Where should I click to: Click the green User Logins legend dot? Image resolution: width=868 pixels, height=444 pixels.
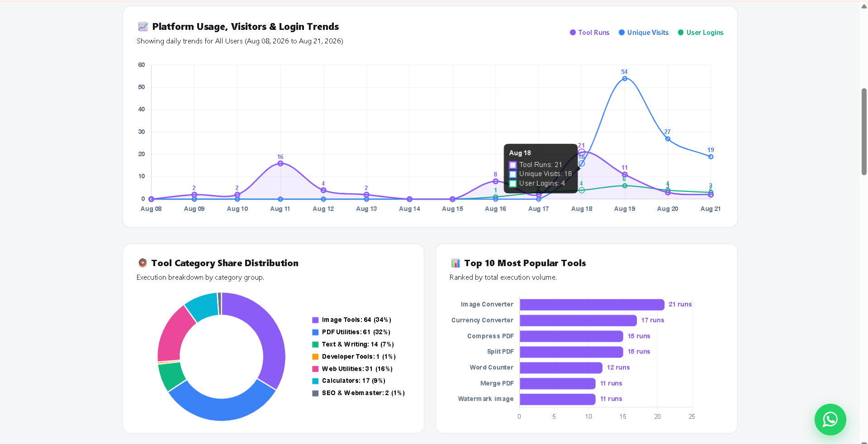click(681, 33)
